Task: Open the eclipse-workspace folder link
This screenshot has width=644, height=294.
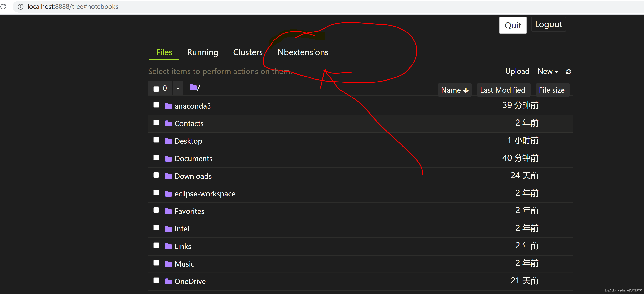Action: tap(205, 194)
